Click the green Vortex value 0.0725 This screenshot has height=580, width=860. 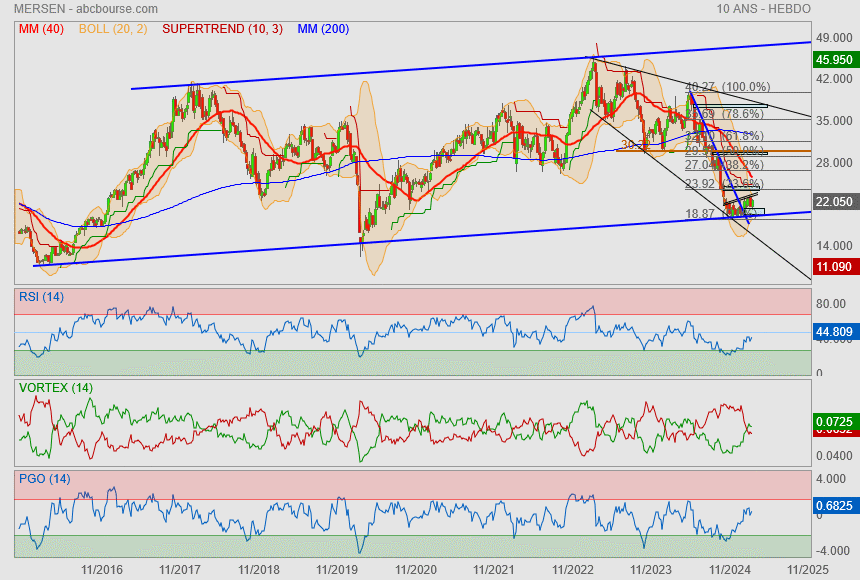tap(834, 422)
